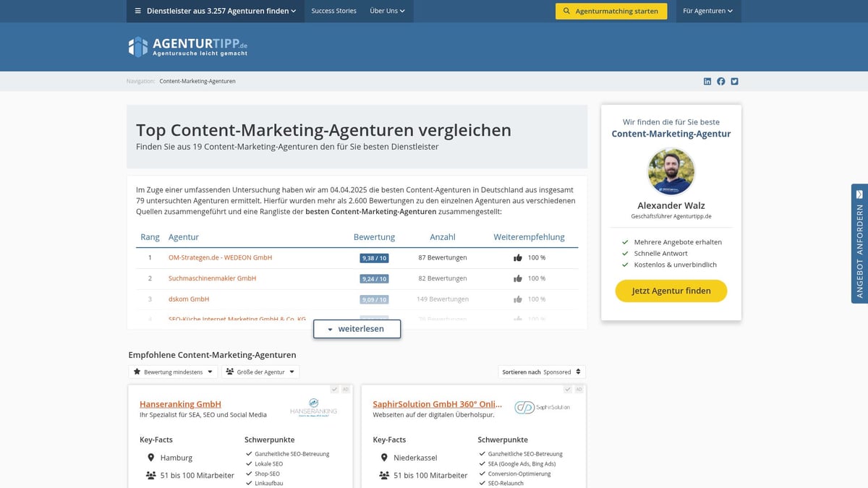Viewport: 868px width, 488px height.
Task: Open the Für Agenturen dropdown
Action: [x=707, y=11]
